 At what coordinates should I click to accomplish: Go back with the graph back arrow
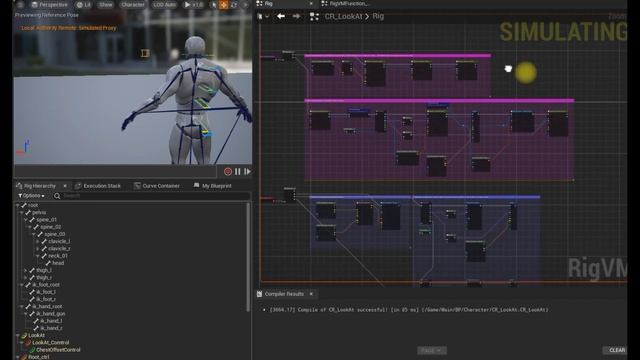pyautogui.click(x=281, y=16)
